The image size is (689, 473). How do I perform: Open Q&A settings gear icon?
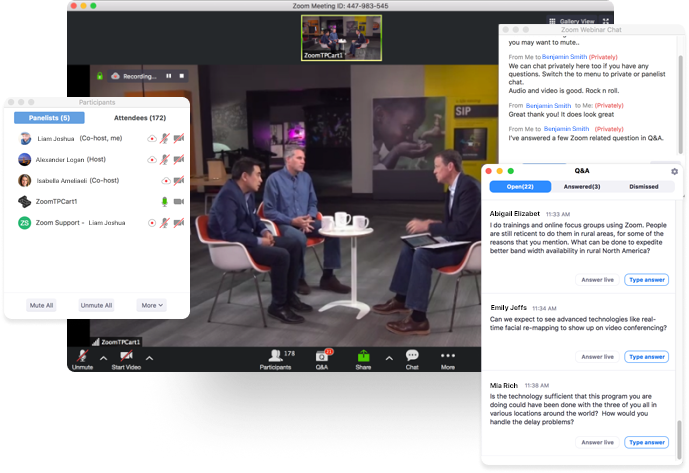[x=674, y=171]
